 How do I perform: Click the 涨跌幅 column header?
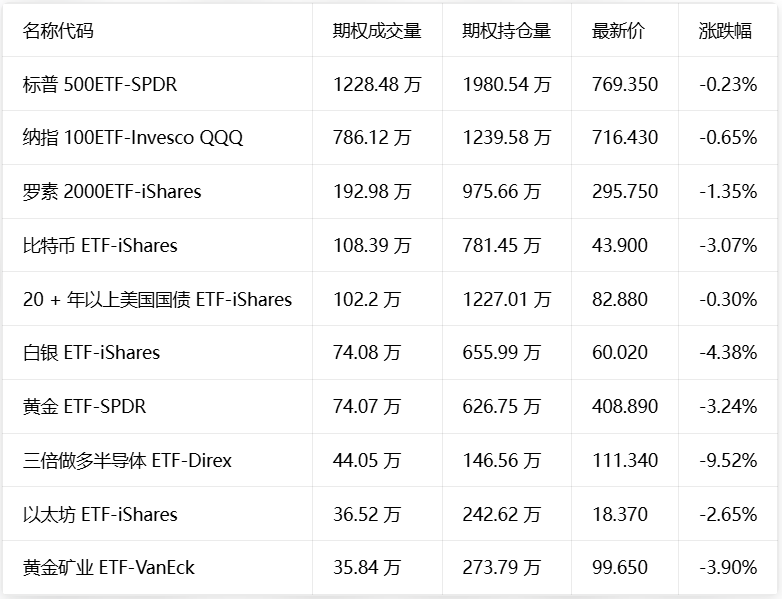point(725,31)
